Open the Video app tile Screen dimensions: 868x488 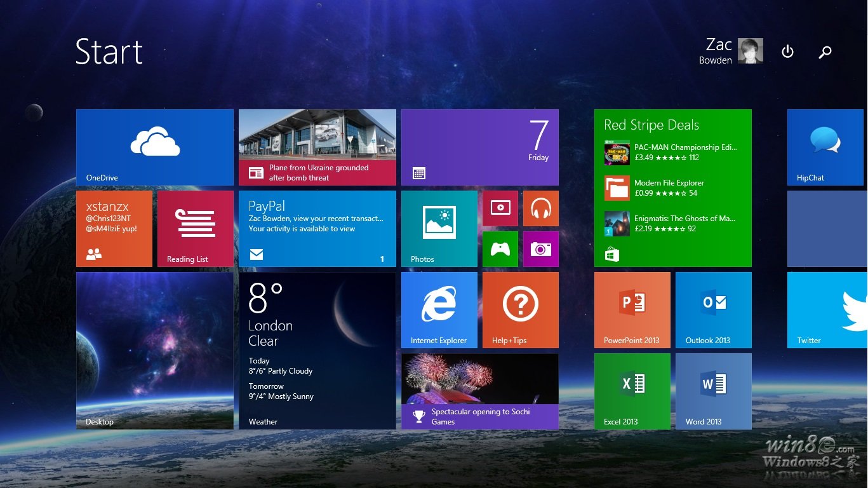pyautogui.click(x=500, y=208)
